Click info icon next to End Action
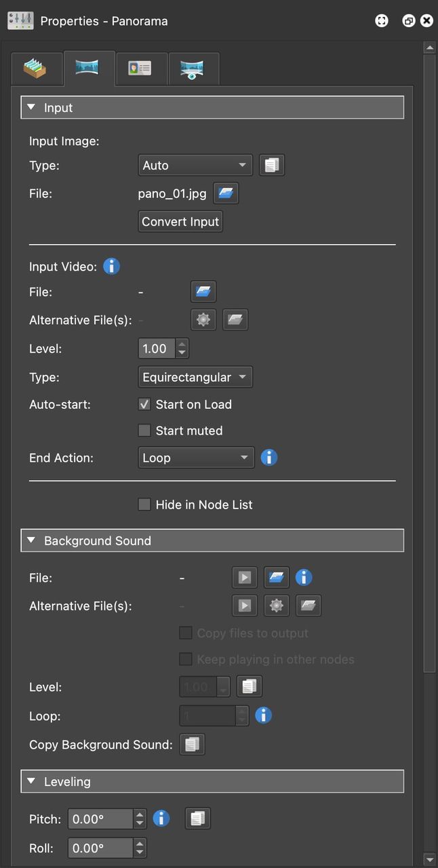438x868 pixels. (268, 458)
